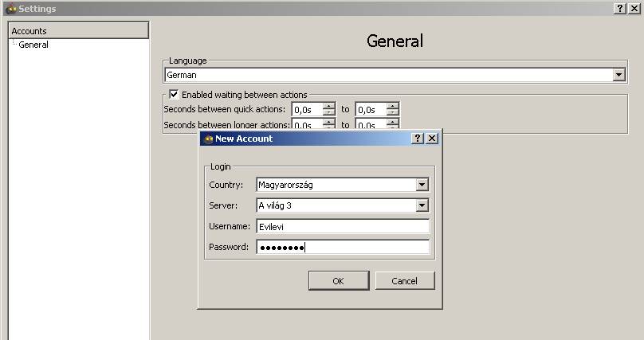
Task: Click the Username field containing Evilevi
Action: 343,226
